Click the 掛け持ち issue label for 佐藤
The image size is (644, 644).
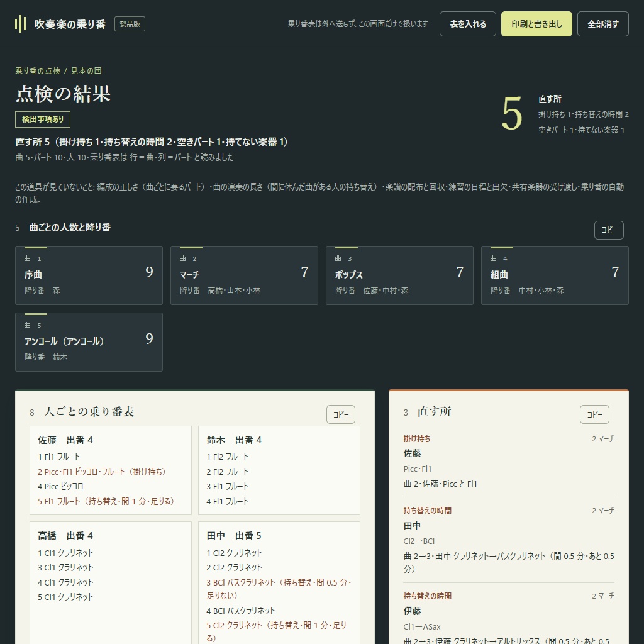pos(417,438)
